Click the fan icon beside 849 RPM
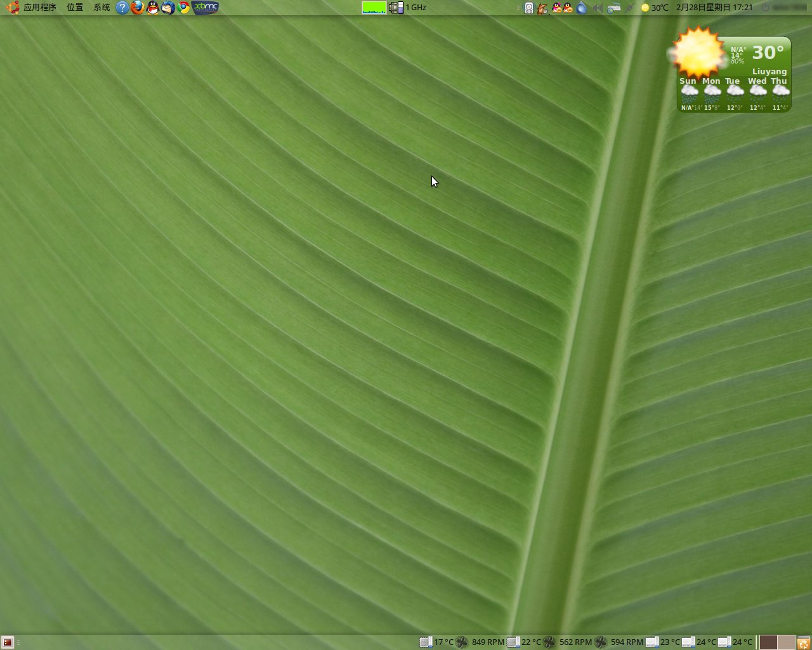Viewport: 812px width, 650px height. pyautogui.click(x=462, y=642)
